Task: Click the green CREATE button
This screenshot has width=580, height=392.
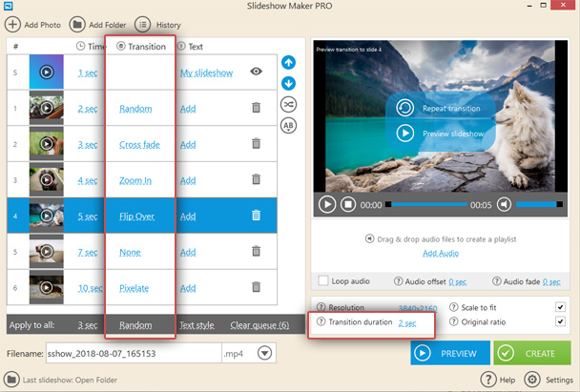Action: (532, 353)
